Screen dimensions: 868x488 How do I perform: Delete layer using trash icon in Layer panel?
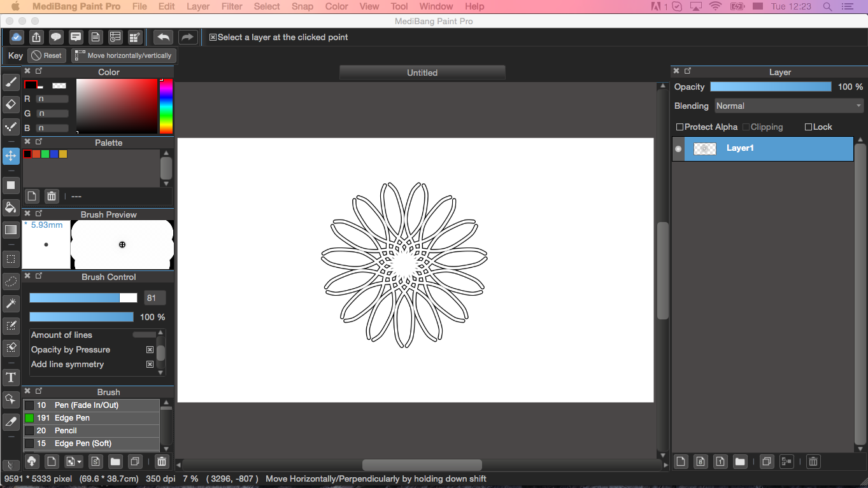point(813,462)
